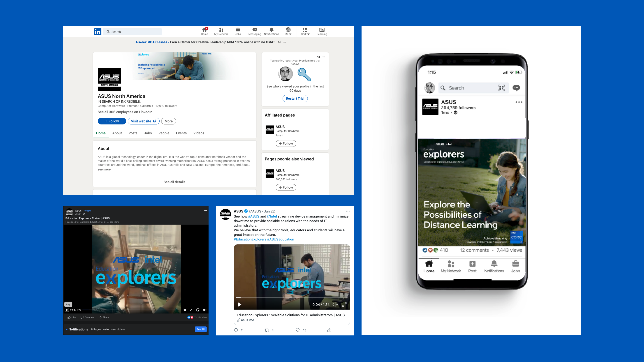This screenshot has height=362, width=644.
Task: Switch to the Posts tab
Action: (x=133, y=133)
